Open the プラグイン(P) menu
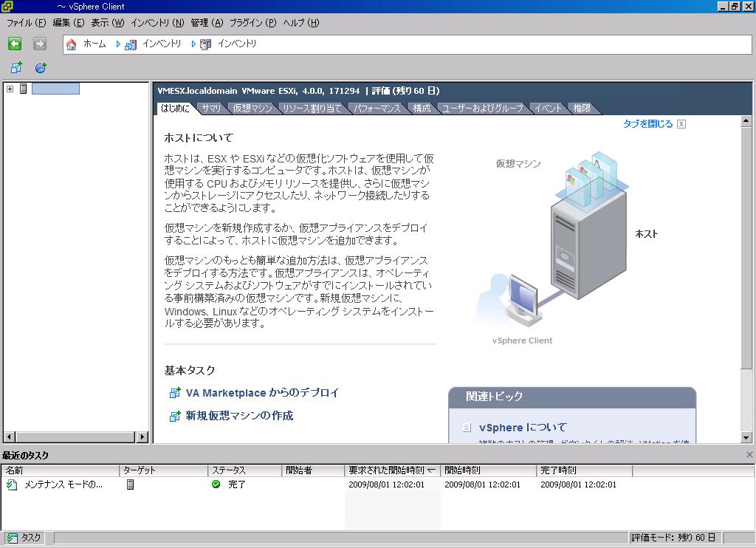Screen dimensions: 756x548 (x=252, y=23)
